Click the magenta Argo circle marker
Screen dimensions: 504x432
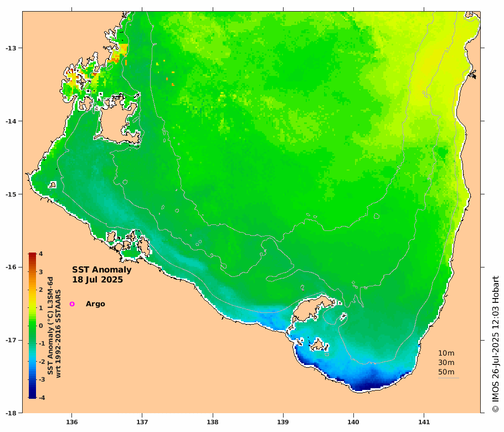(72, 304)
